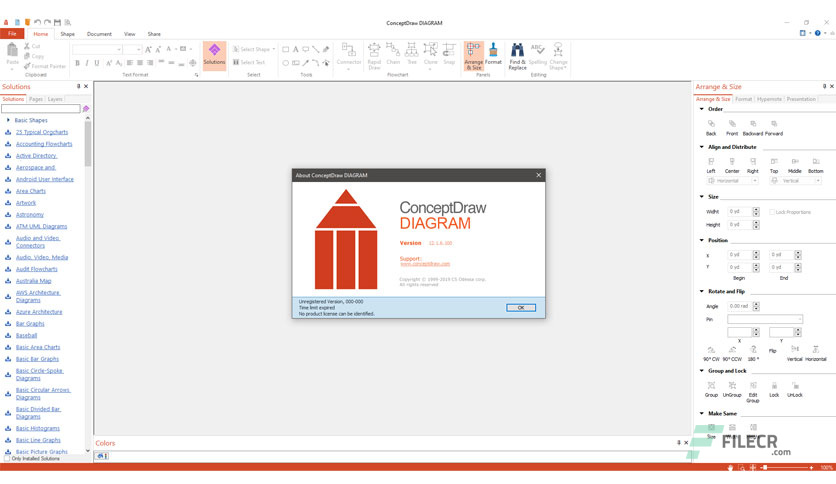Click OK in the About dialog
836x484 pixels.
coord(520,308)
